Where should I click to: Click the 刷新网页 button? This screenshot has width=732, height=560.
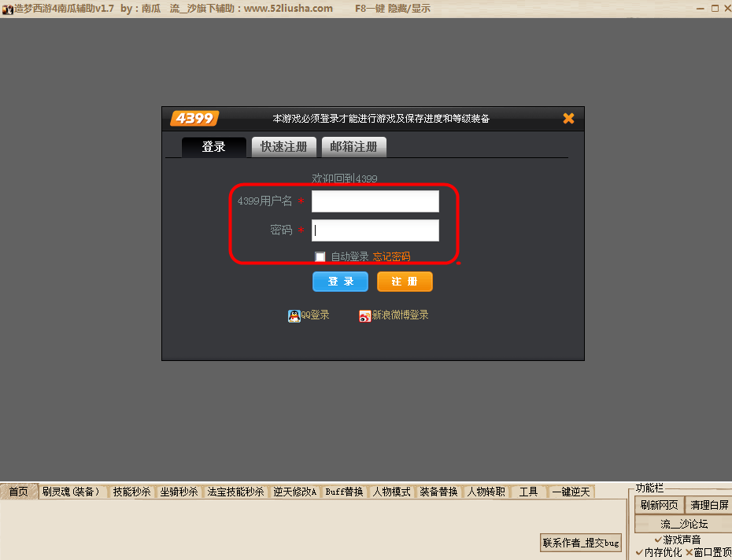pos(659,506)
